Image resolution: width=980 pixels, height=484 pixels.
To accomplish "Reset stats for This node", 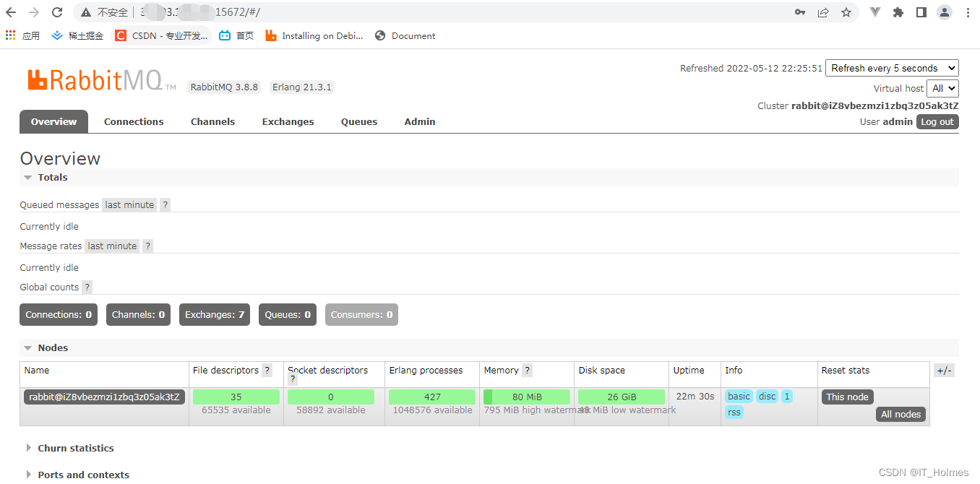I will tap(847, 397).
